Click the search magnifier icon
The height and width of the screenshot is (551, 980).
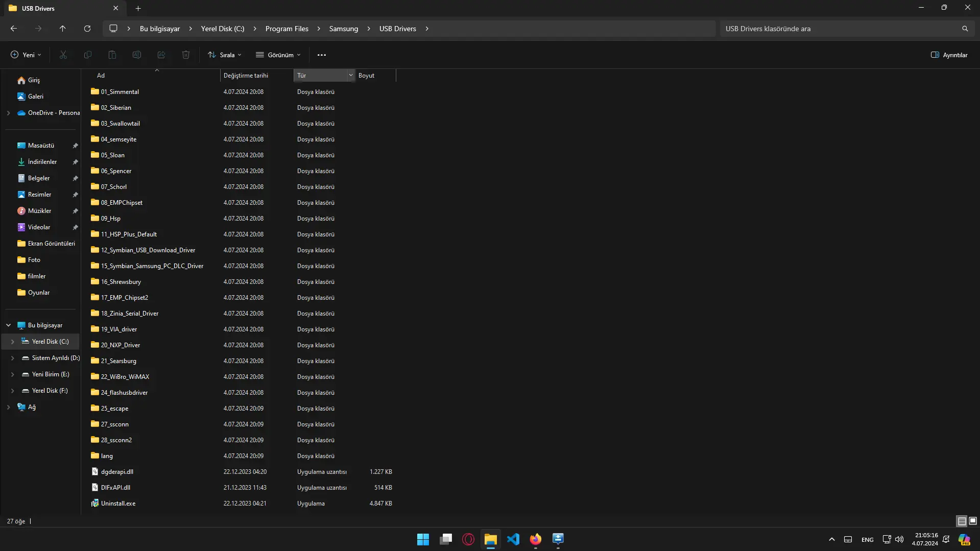pos(965,29)
